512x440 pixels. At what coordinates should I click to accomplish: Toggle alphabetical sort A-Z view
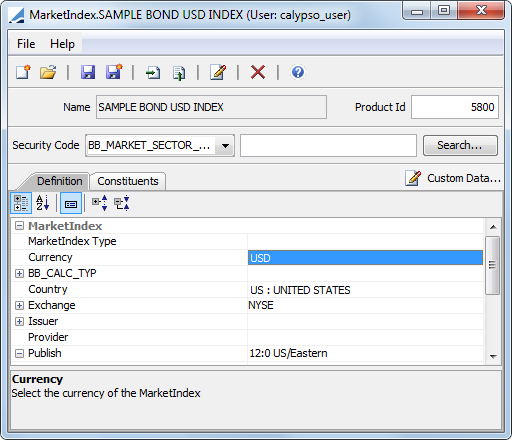[x=43, y=203]
